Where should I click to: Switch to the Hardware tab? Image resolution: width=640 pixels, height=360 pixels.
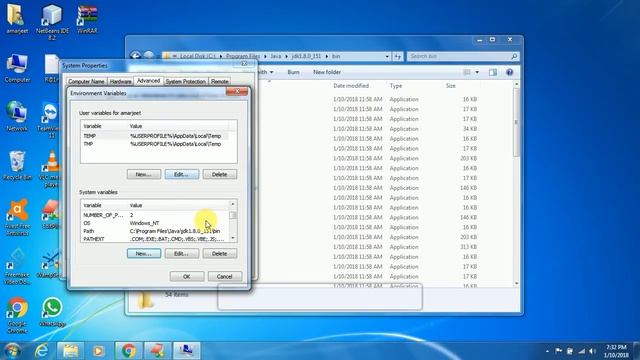[120, 81]
